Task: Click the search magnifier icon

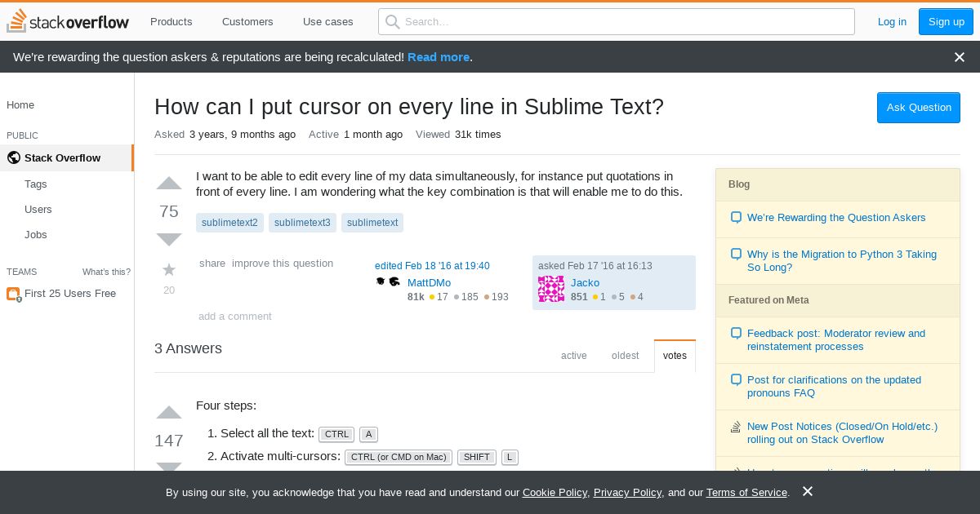Action: [393, 21]
